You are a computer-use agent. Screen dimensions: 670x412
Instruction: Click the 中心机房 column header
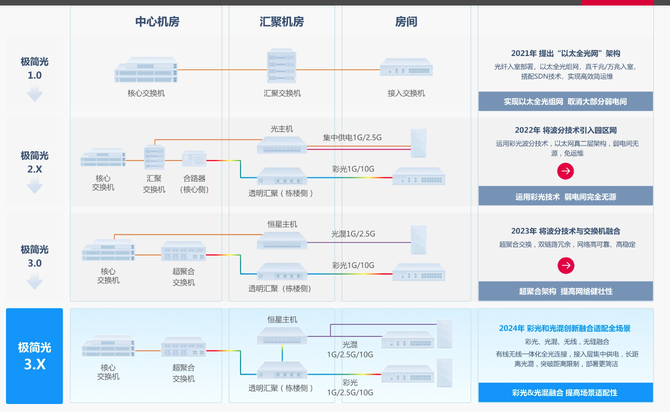[x=158, y=21]
